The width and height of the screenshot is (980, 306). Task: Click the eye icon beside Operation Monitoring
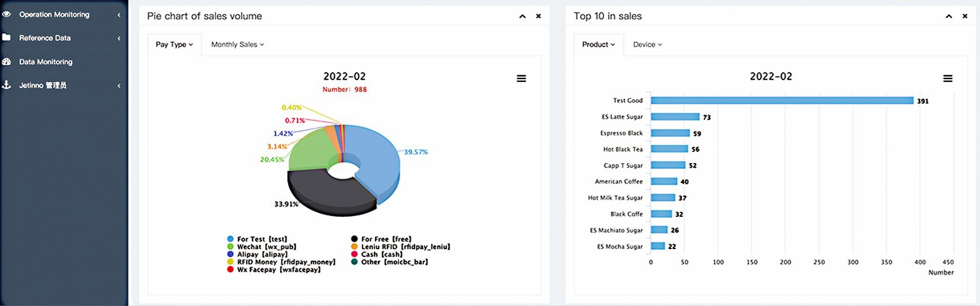[x=6, y=14]
